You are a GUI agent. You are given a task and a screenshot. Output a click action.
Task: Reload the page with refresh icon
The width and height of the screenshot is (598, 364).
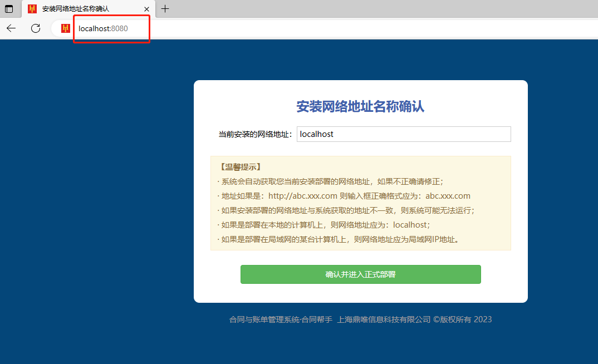pyautogui.click(x=36, y=28)
